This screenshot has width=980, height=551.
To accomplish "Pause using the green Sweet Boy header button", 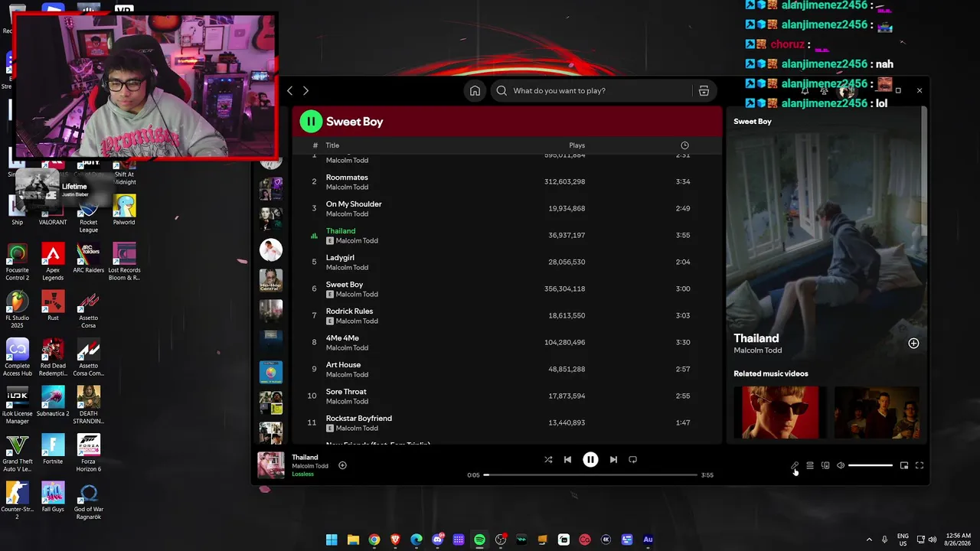I will (311, 121).
